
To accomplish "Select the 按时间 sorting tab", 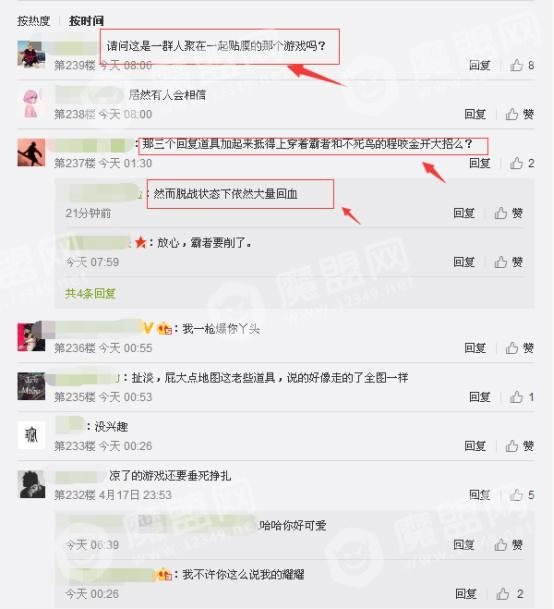I will point(86,21).
